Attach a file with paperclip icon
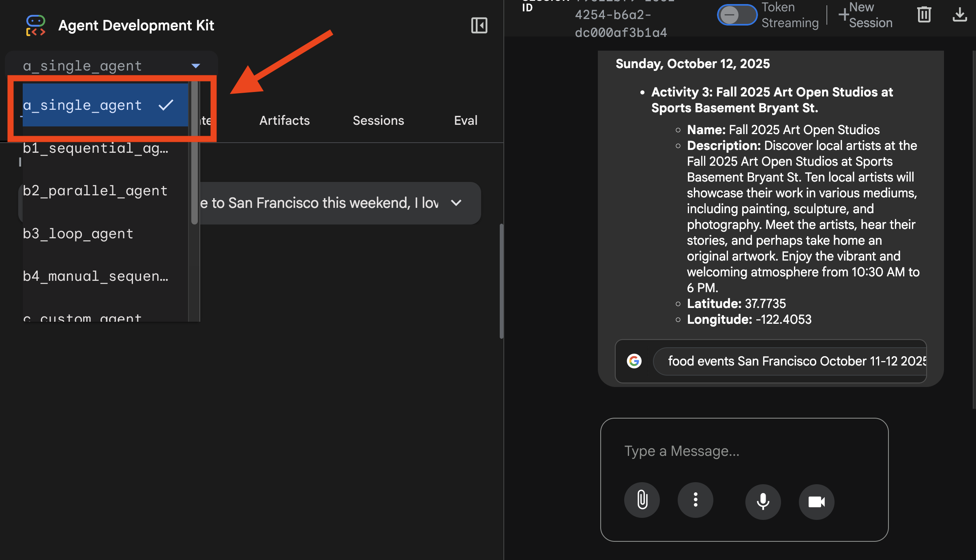 (x=642, y=500)
